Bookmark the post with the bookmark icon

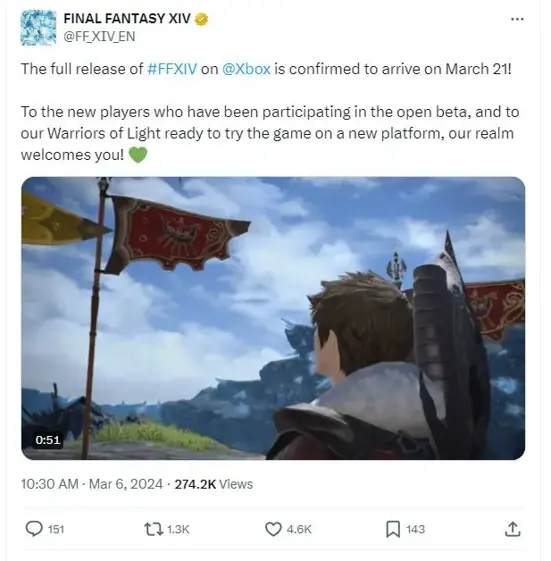point(393,529)
